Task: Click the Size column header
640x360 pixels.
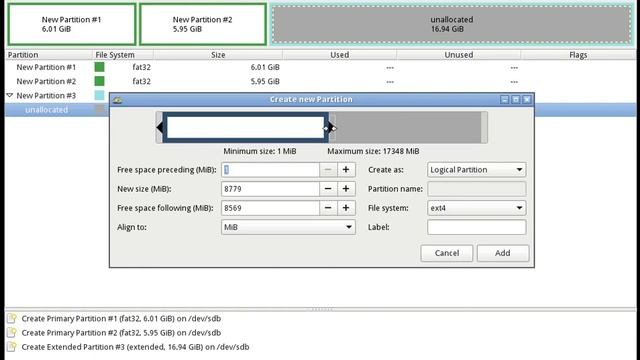Action: tap(218, 55)
